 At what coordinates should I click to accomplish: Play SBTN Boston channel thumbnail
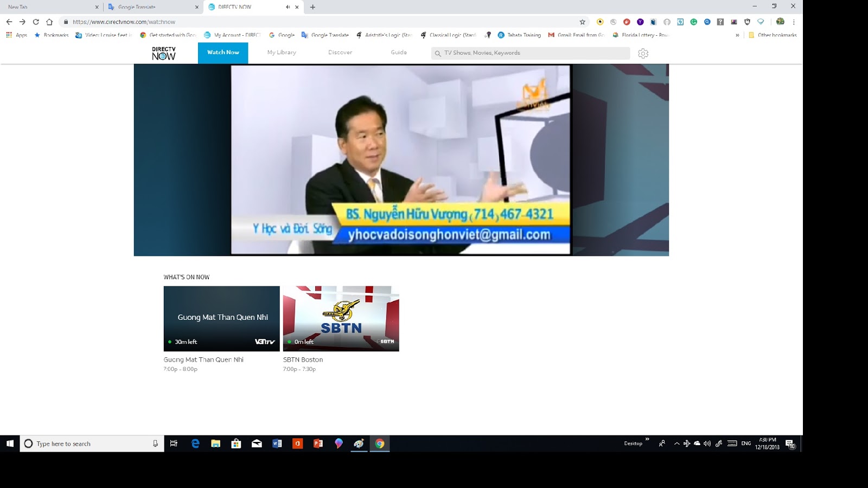[341, 319]
